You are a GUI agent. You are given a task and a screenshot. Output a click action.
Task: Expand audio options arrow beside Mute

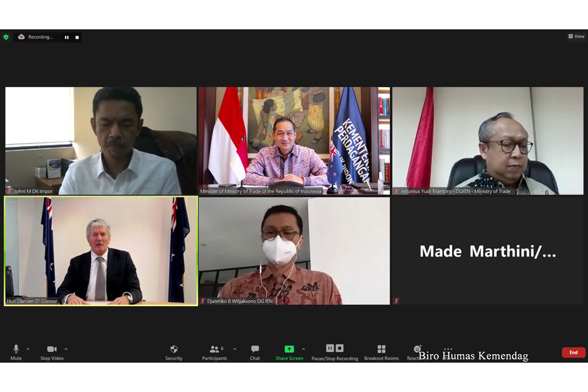28,349
